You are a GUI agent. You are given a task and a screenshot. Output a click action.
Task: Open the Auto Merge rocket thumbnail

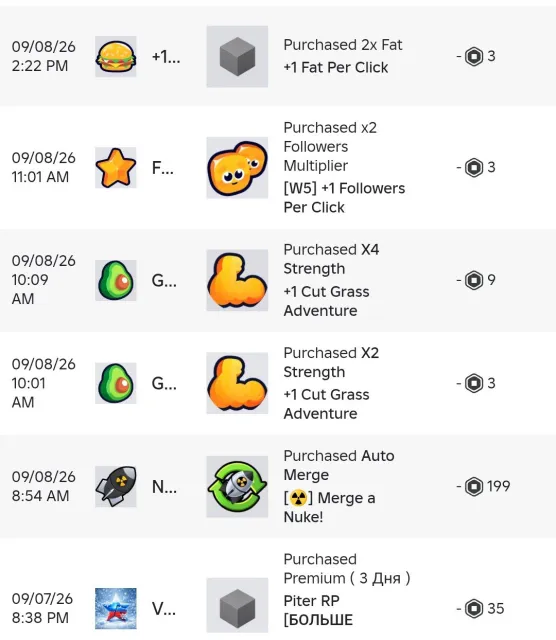pos(237,486)
